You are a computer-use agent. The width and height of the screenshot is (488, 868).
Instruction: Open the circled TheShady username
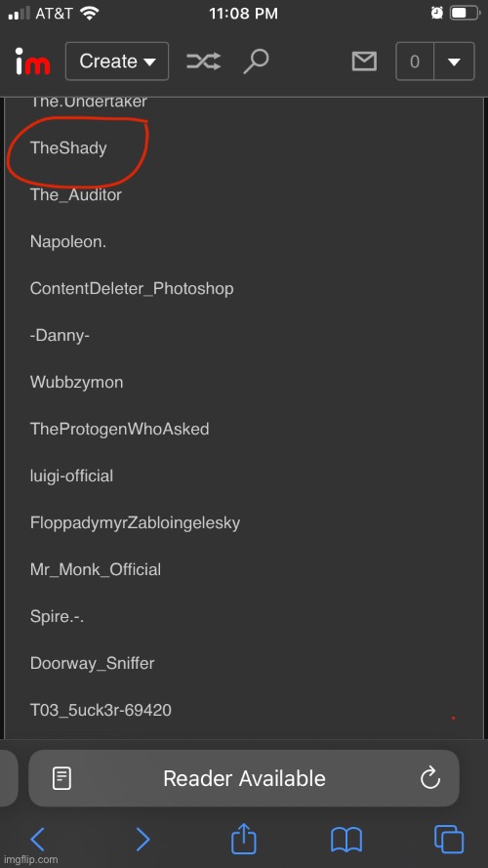(x=68, y=147)
